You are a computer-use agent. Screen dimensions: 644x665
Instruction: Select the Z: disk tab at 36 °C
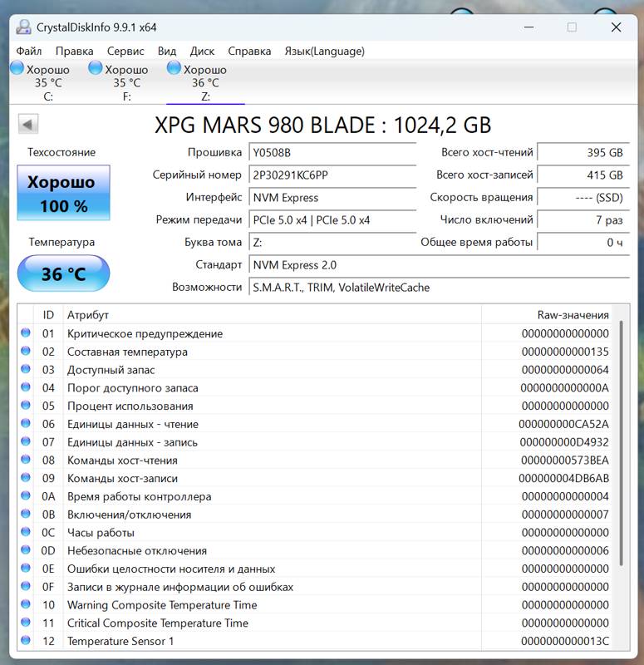tap(205, 81)
